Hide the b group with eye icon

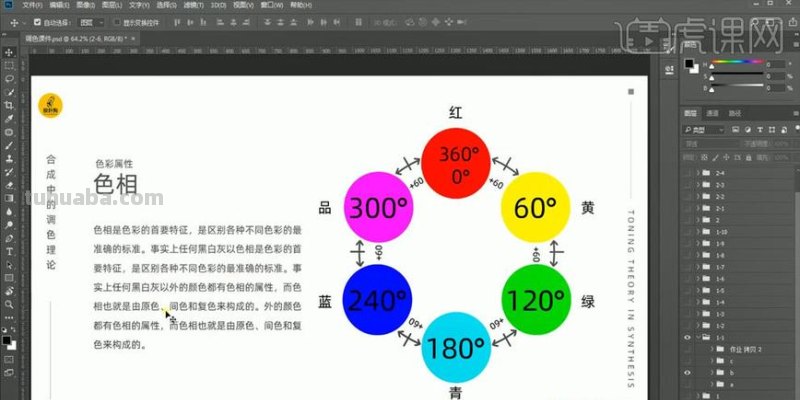pos(687,372)
